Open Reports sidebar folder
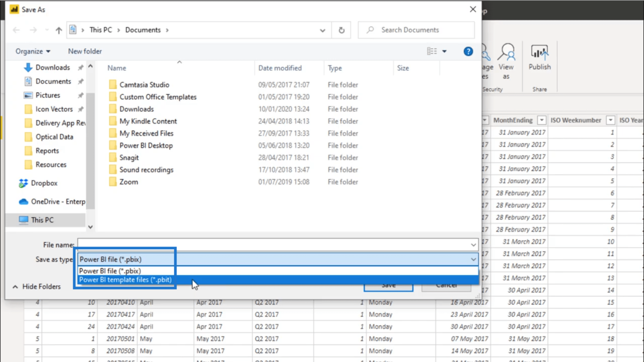Image resolution: width=644 pixels, height=362 pixels. point(47,151)
